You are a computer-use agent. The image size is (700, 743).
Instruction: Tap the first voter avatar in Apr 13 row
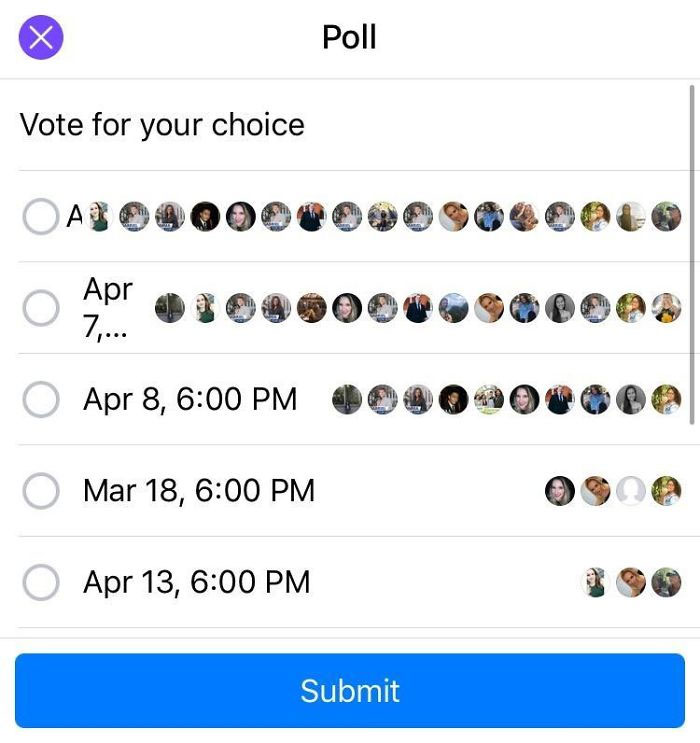click(596, 582)
